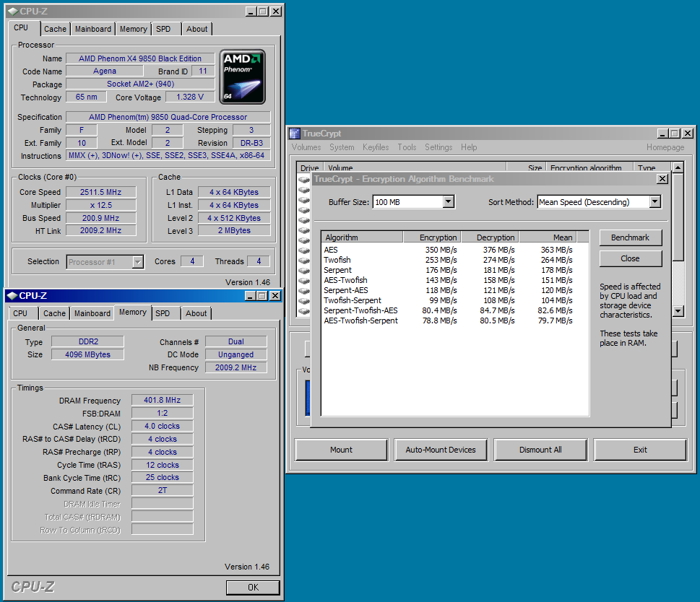Run the Benchmark button
The height and width of the screenshot is (602, 700).
[631, 237]
